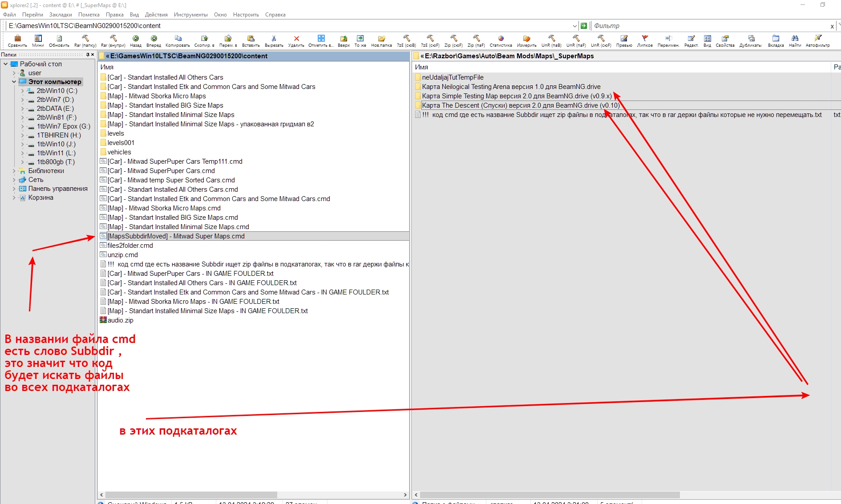Screen dimensions: 841x504
Task: Expand the Панель управления tree node
Action: (x=14, y=189)
